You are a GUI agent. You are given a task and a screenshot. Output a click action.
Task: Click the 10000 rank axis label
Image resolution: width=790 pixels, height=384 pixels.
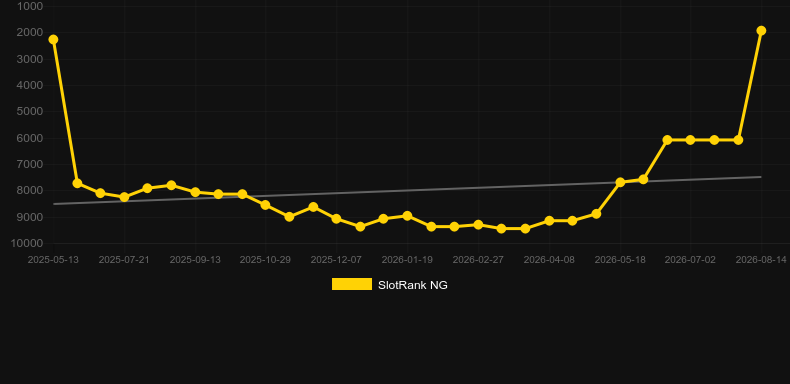click(28, 243)
